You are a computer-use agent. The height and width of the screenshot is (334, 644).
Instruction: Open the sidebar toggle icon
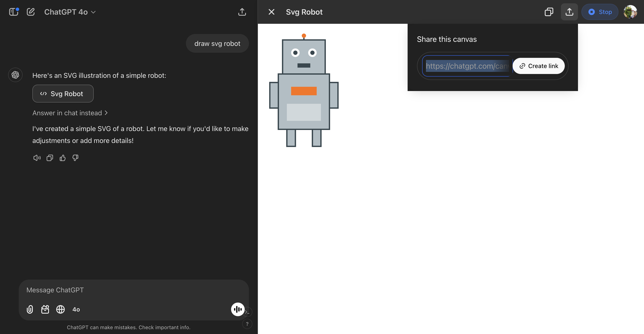[14, 12]
